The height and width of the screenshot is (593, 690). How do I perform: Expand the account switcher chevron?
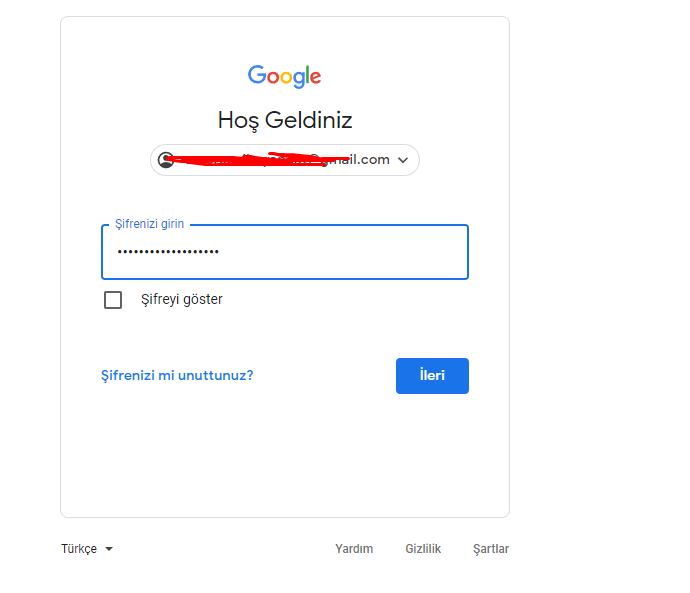[x=403, y=160]
